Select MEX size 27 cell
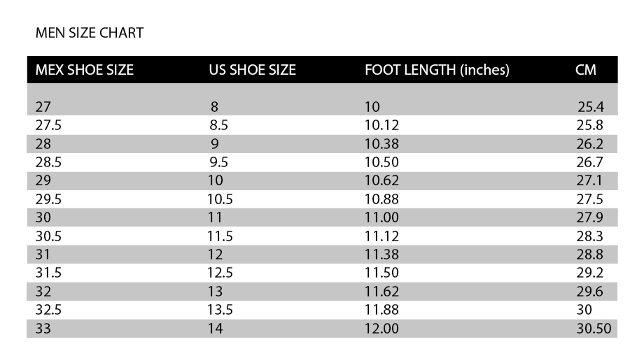The image size is (644, 358). [43, 108]
